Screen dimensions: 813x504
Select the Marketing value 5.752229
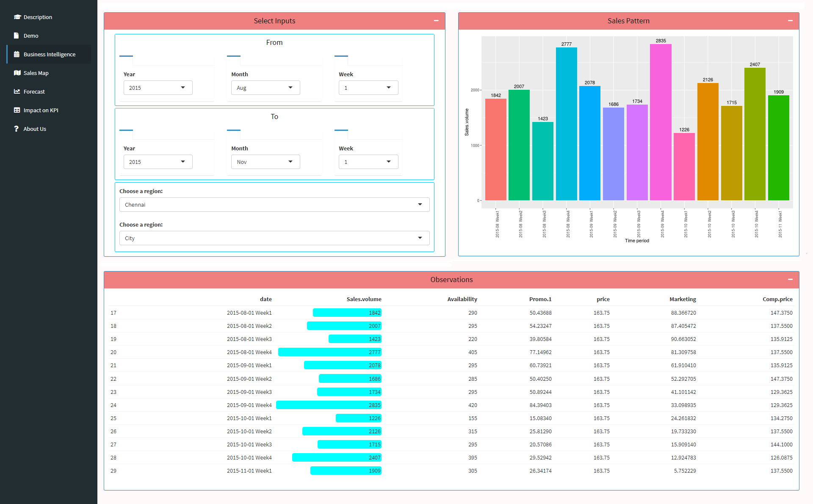point(685,471)
